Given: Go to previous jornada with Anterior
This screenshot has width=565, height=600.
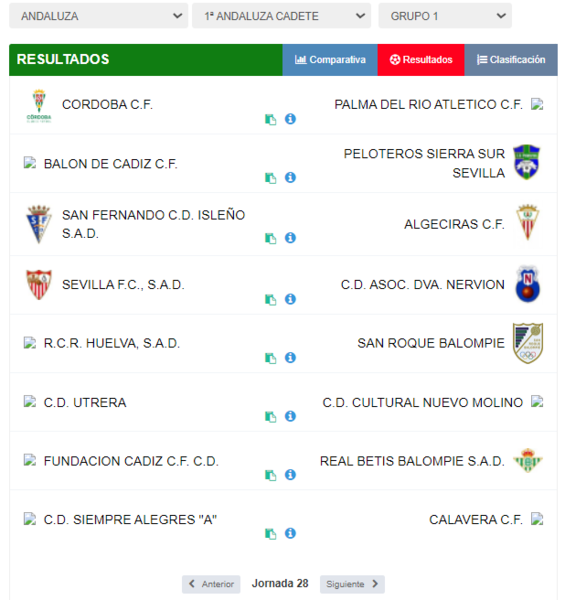Looking at the screenshot, I should click(211, 584).
